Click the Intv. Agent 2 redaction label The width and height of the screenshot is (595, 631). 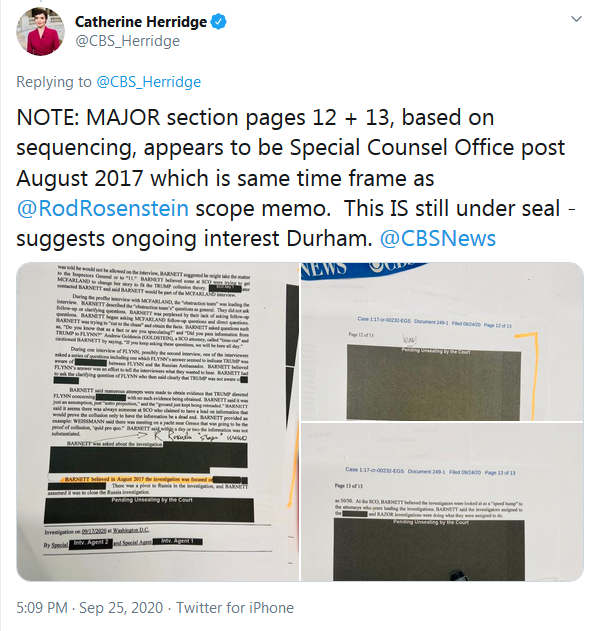click(x=91, y=543)
